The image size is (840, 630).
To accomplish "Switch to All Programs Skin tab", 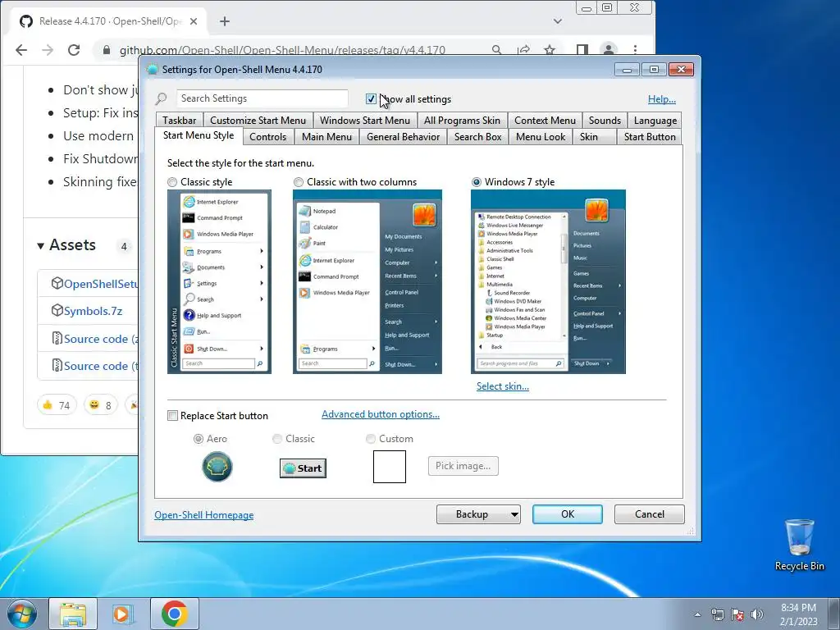I will pyautogui.click(x=462, y=121).
